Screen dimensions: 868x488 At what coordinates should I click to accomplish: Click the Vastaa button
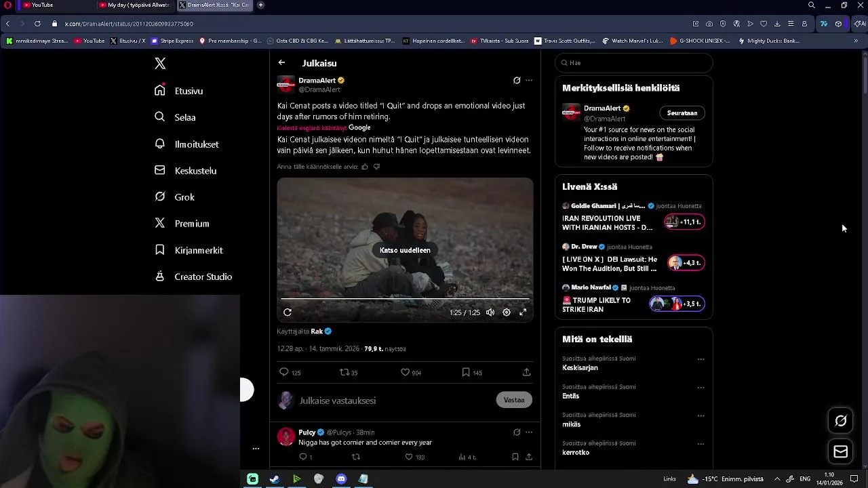[x=514, y=400]
